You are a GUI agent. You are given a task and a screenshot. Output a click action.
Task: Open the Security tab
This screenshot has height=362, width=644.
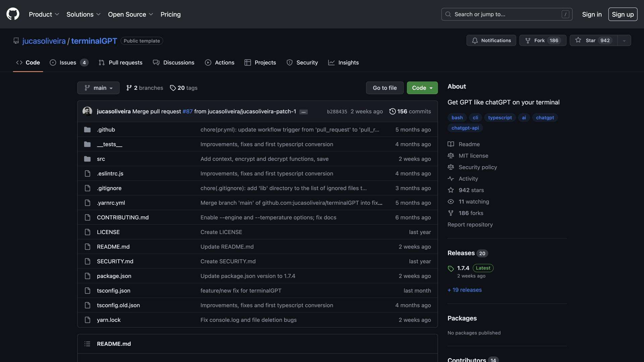point(302,62)
